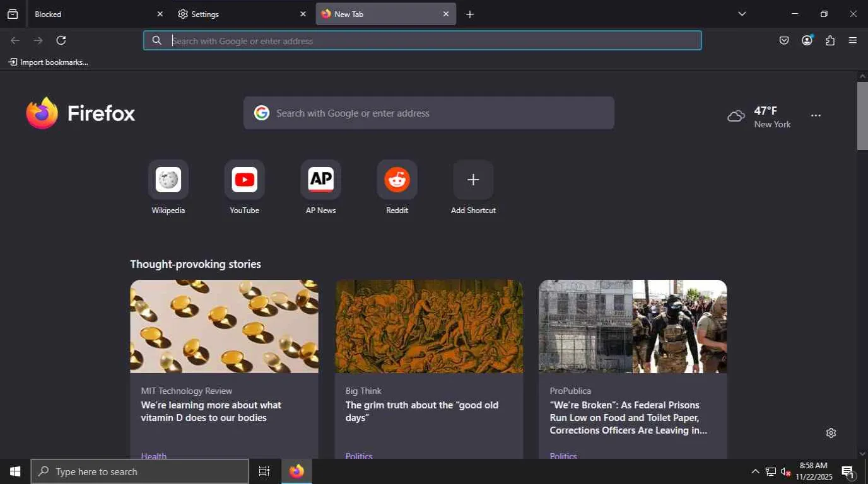Close the Settings tab

(x=303, y=14)
